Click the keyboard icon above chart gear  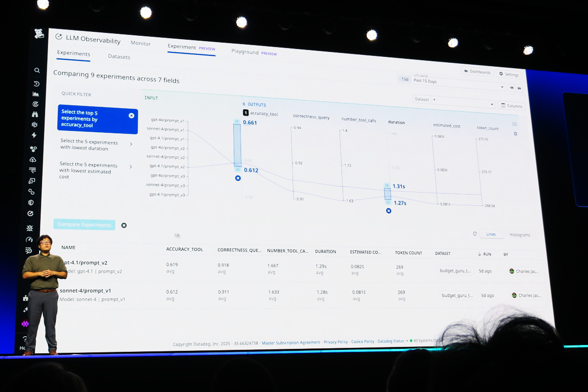514,124
